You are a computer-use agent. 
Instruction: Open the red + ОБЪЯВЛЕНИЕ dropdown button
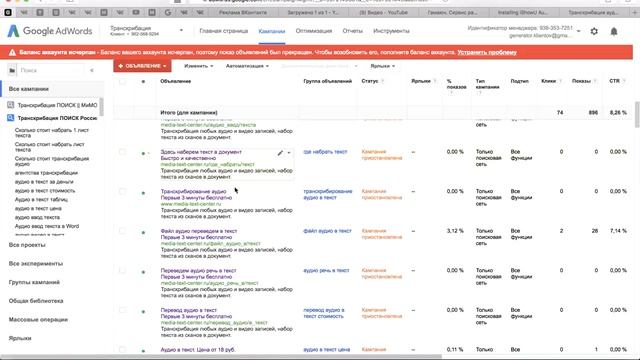pos(142,66)
